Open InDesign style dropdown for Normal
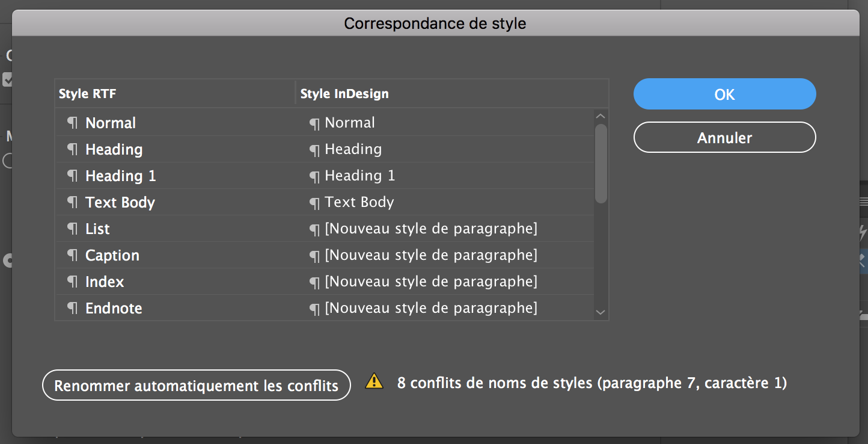The image size is (868, 444). click(445, 123)
